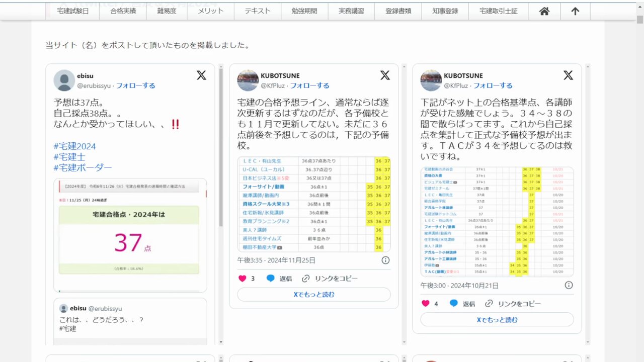Open quoted ebisu post これは、、どうだろう
This screenshot has width=644, height=362.
[130, 321]
